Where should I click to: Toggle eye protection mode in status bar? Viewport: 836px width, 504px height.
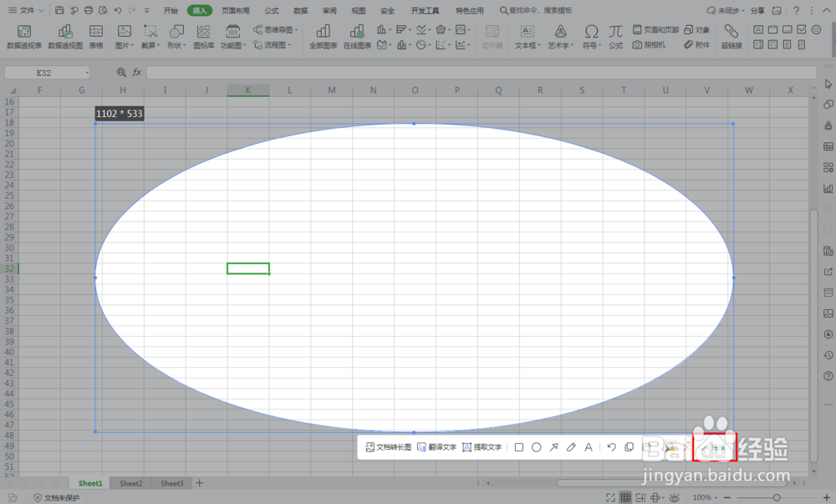coord(675,497)
